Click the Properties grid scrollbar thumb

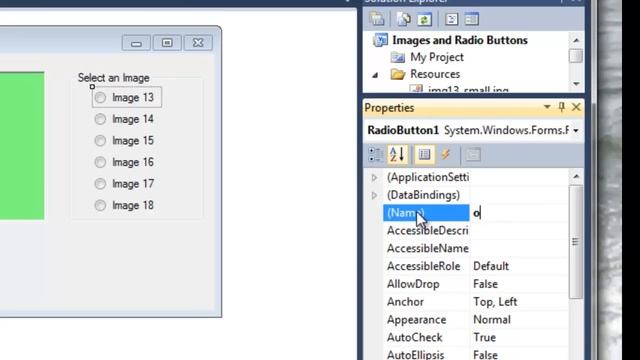(576, 242)
